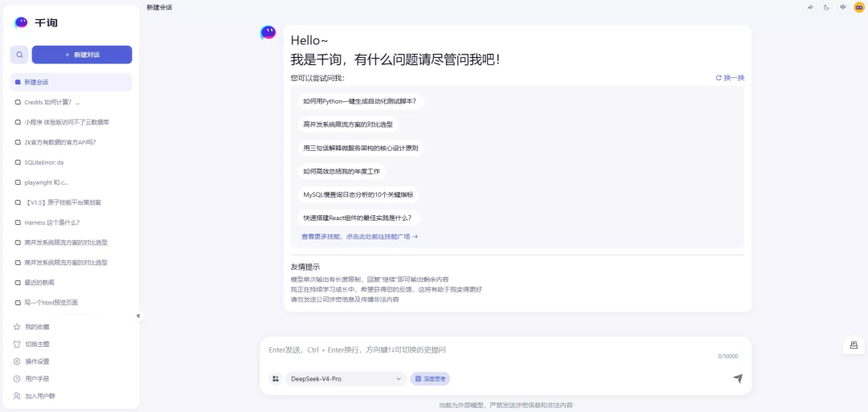Click the question-mark icon next to 用户手册
868x412 pixels.
(17, 379)
